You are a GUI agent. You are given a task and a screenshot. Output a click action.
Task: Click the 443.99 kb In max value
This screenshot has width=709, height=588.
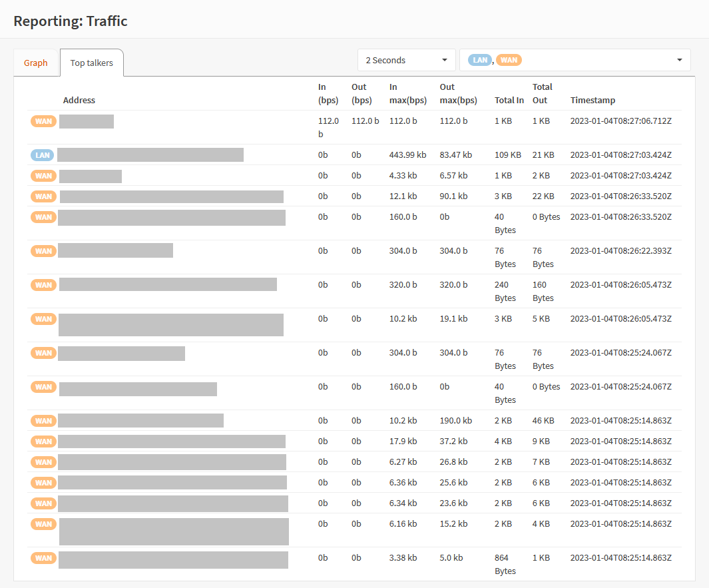(407, 155)
